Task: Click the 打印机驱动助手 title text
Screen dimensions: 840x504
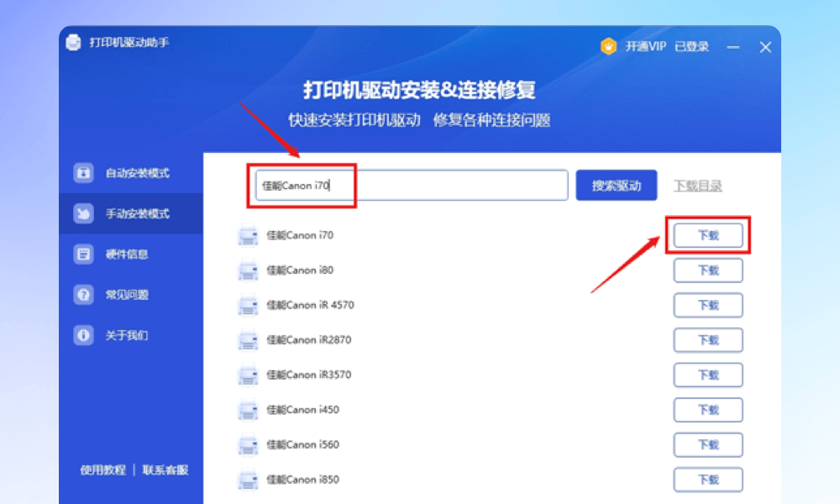Action: tap(129, 42)
